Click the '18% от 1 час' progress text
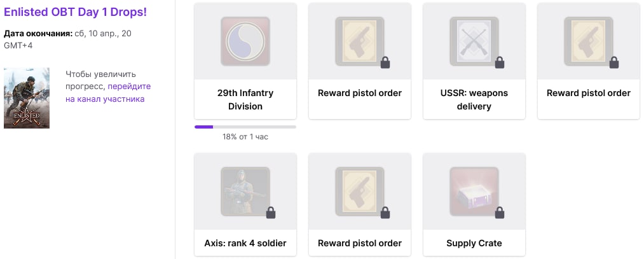 point(245,136)
